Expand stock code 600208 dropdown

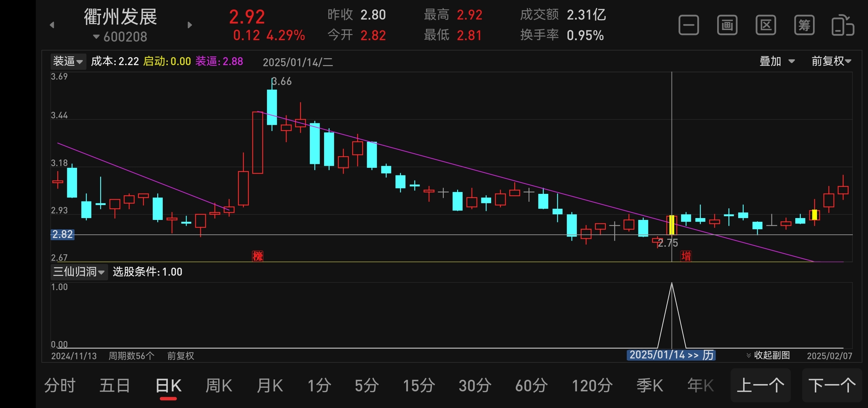(120, 37)
